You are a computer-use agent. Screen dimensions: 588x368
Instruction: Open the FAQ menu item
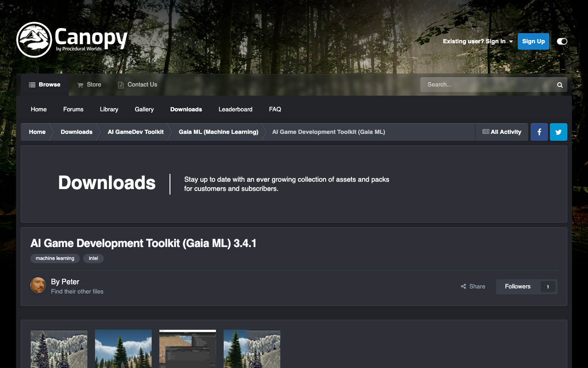click(x=275, y=109)
